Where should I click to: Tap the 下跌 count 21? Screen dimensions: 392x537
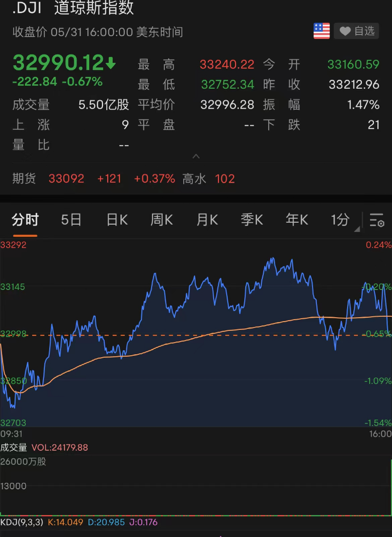click(x=373, y=125)
